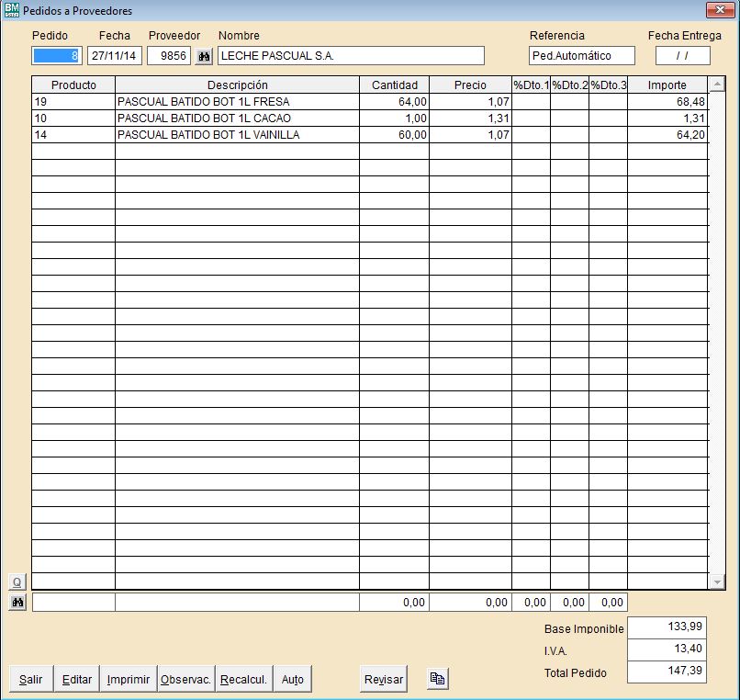Click the Referencia field showing Ped.Automático
The width and height of the screenshot is (740, 700).
(x=582, y=56)
